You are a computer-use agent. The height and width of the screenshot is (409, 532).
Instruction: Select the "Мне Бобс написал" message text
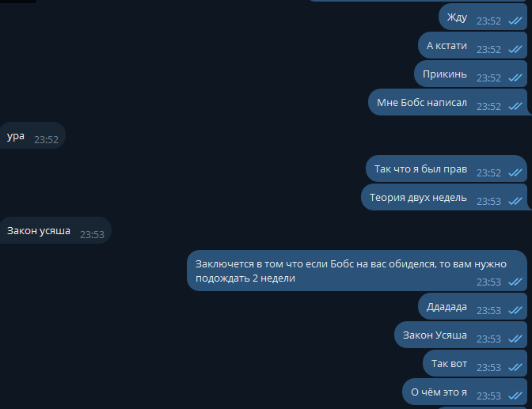pyautogui.click(x=422, y=102)
